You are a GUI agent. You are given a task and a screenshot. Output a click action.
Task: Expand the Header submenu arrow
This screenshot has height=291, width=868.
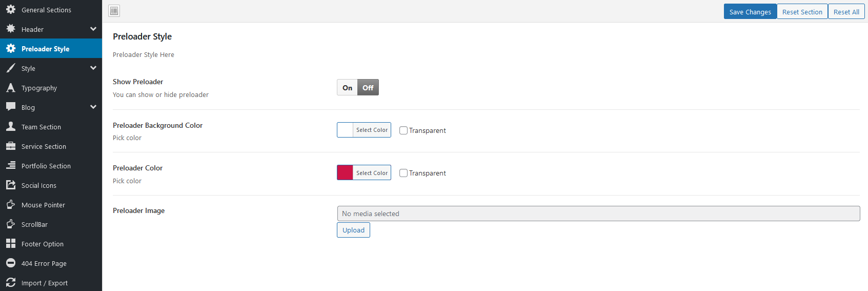[93, 29]
